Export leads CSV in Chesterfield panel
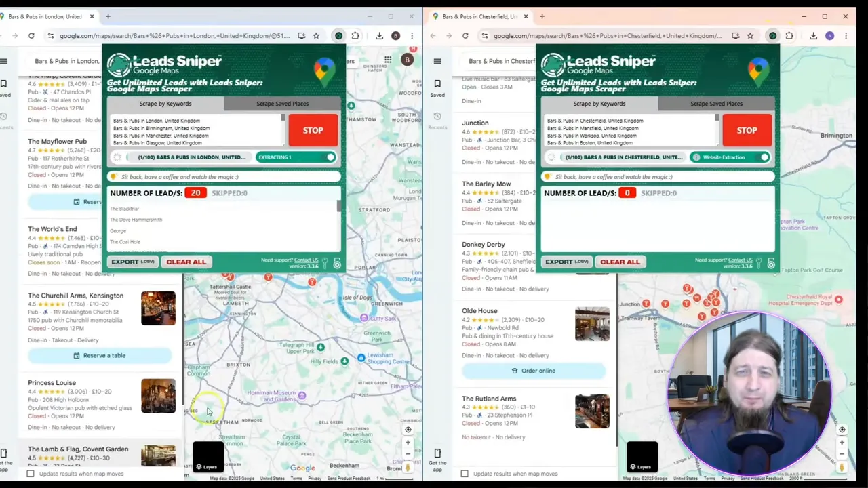The width and height of the screenshot is (868, 488). [x=566, y=262]
